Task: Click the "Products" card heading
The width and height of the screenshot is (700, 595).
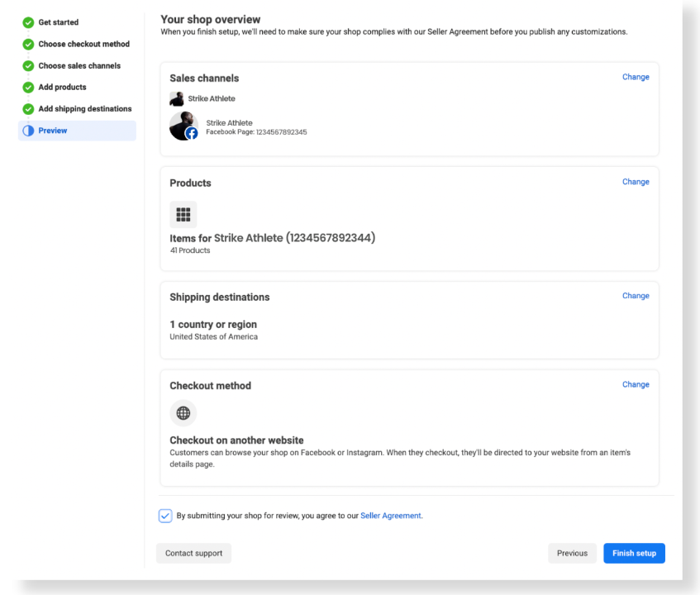Action: click(190, 183)
